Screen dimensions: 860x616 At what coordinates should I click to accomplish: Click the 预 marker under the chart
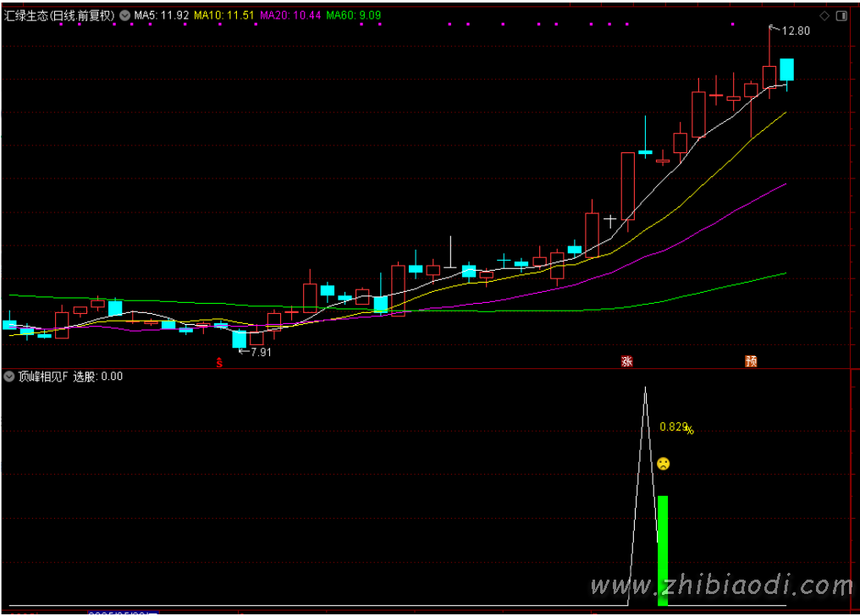[751, 361]
